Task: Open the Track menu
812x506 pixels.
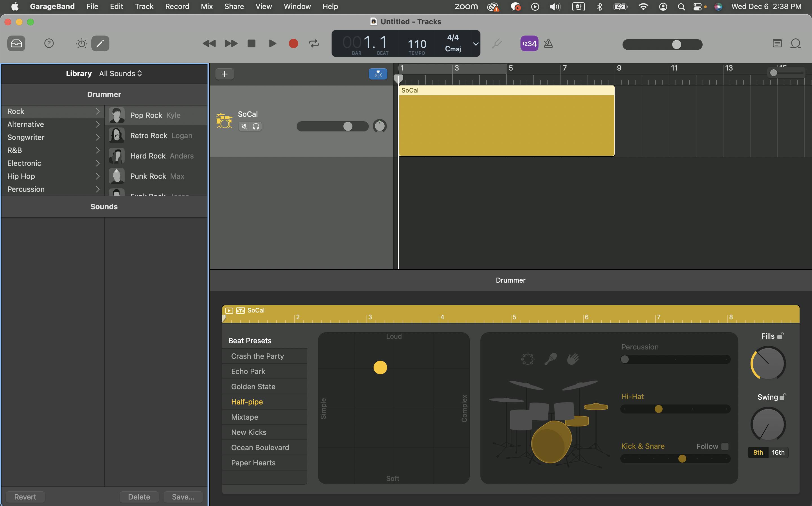Action: 144,6
